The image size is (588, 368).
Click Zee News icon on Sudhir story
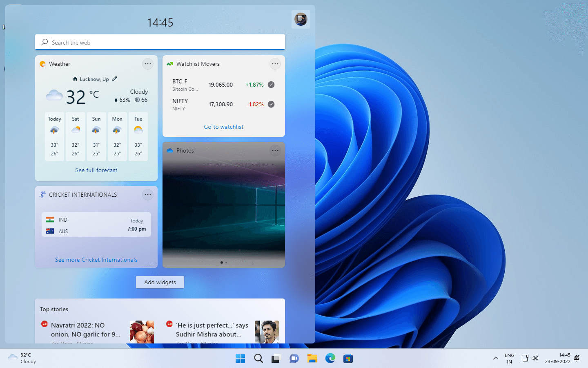169,324
